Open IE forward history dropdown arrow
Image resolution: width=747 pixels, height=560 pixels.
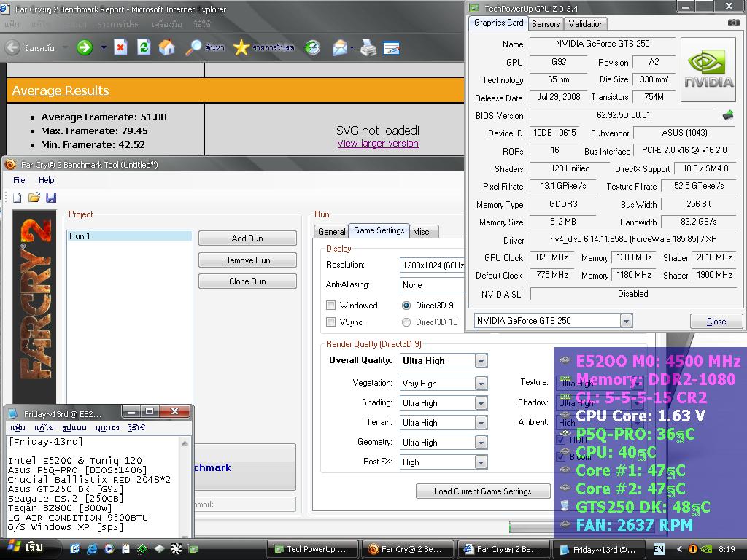tap(104, 47)
